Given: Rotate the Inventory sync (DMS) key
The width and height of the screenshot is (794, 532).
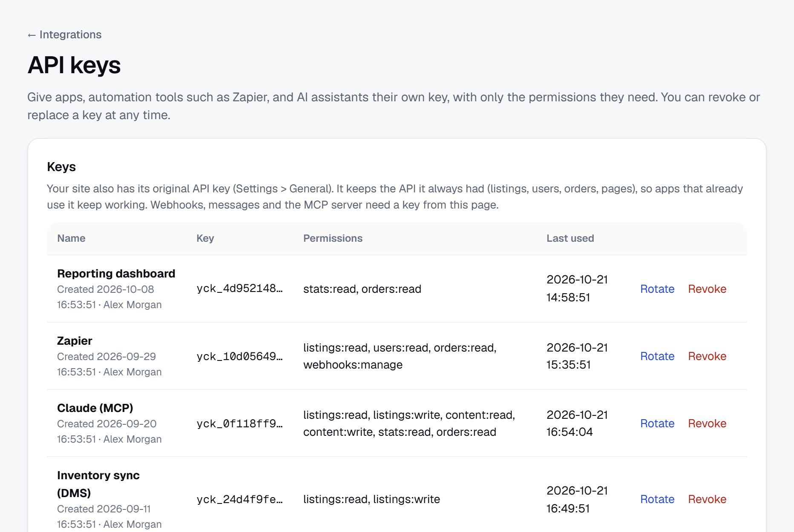Looking at the screenshot, I should click(x=657, y=499).
